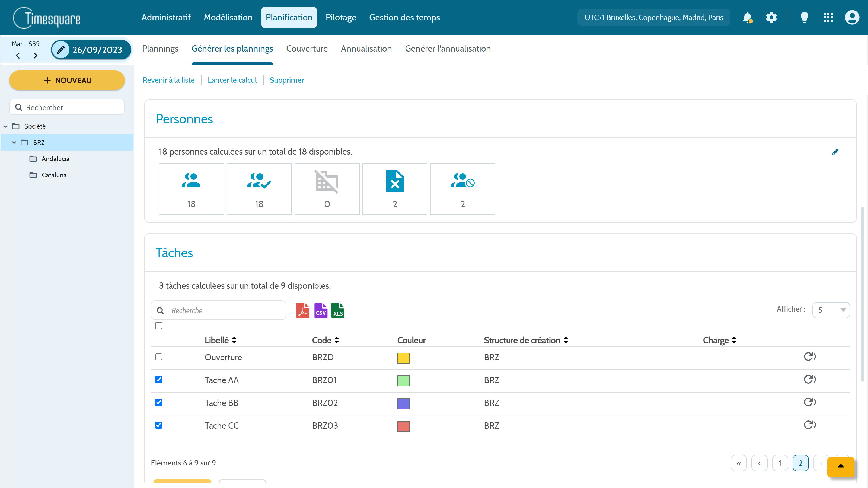Uncheck the Tache BB checkbox
Image resolution: width=868 pixels, height=488 pixels.
(159, 402)
